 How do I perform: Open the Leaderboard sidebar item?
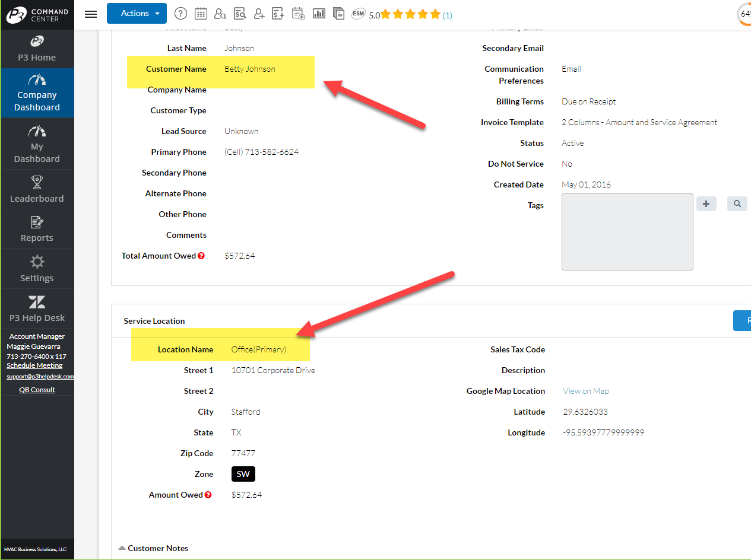tap(37, 190)
